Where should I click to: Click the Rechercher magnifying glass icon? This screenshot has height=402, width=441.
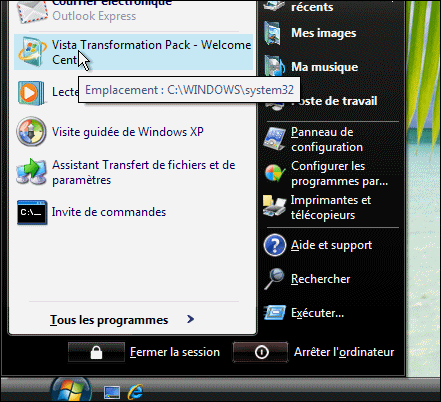coord(274,279)
